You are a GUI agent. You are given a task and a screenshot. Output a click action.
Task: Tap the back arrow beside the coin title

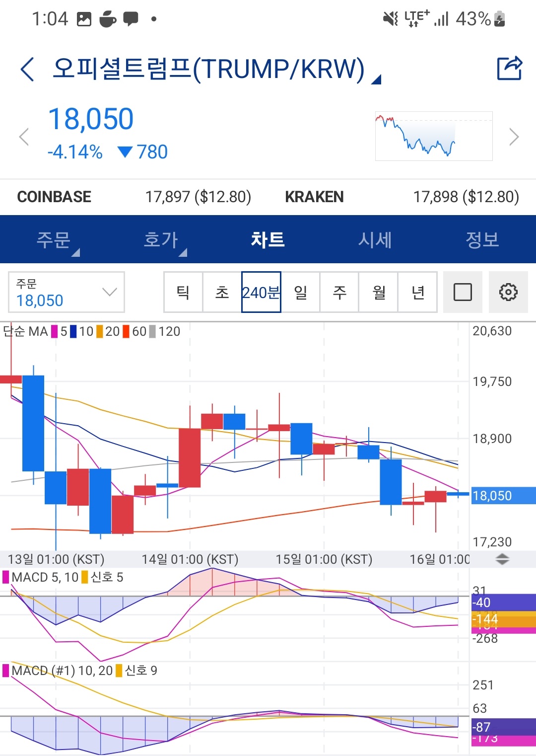[28, 69]
